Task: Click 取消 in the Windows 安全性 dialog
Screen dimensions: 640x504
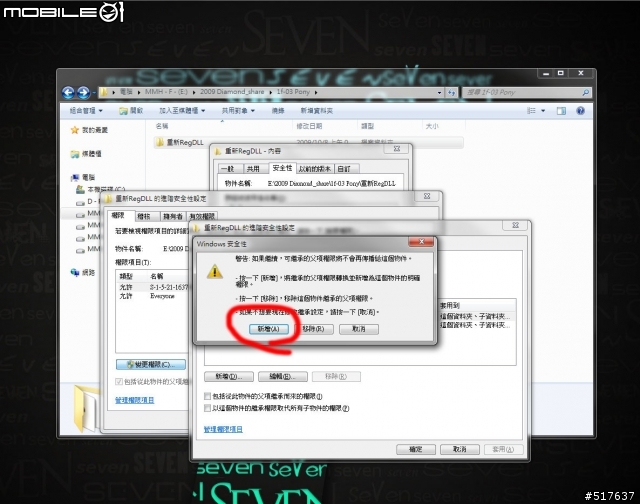Action: pos(359,329)
